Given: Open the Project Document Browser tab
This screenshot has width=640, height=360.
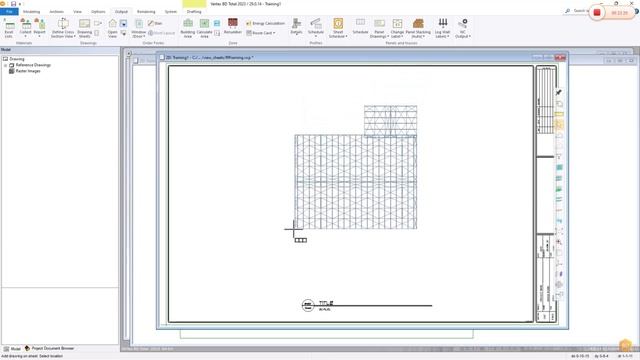Looking at the screenshot, I should click(x=49, y=349).
